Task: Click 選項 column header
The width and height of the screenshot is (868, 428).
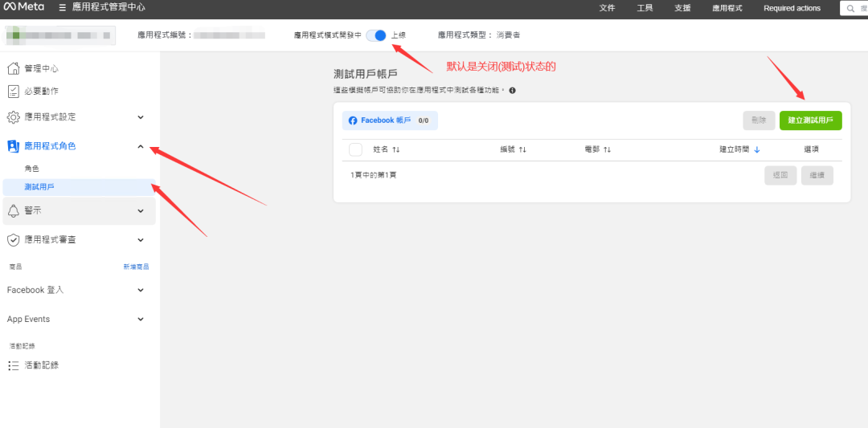Action: click(812, 149)
